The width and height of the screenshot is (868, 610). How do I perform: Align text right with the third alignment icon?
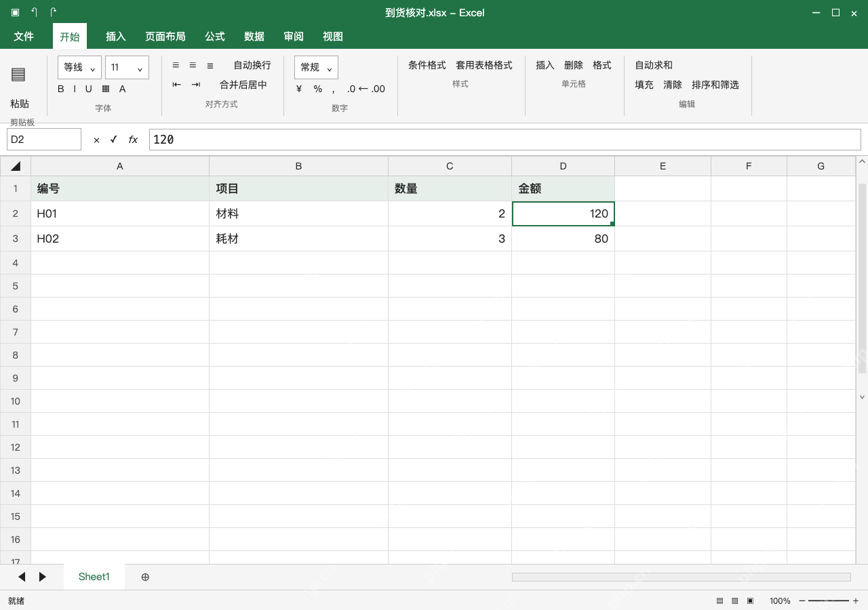point(210,65)
